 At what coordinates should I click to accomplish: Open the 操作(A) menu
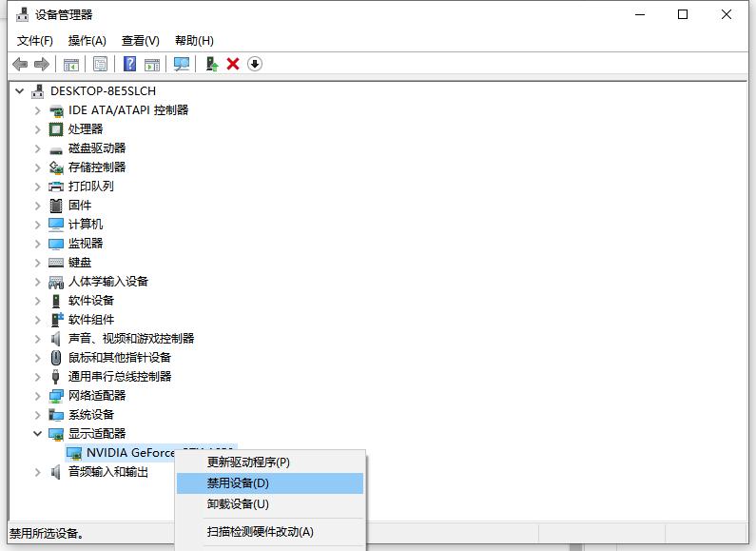tap(87, 41)
